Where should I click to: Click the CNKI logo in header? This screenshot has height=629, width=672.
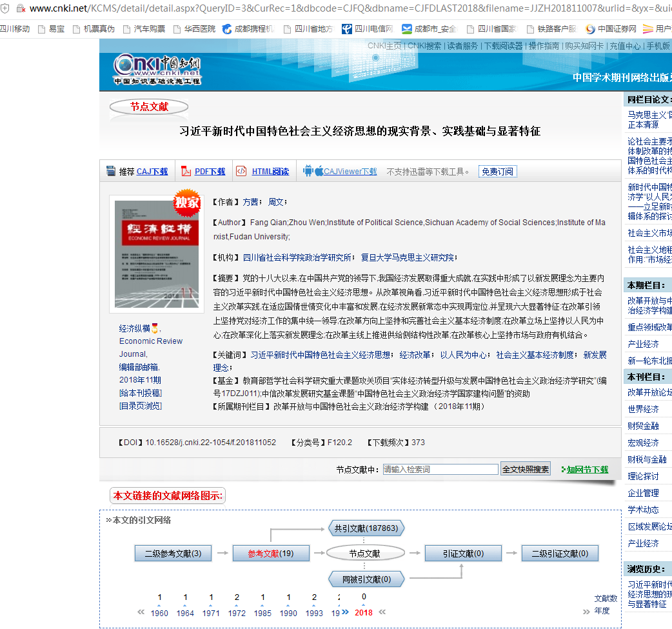tap(157, 68)
